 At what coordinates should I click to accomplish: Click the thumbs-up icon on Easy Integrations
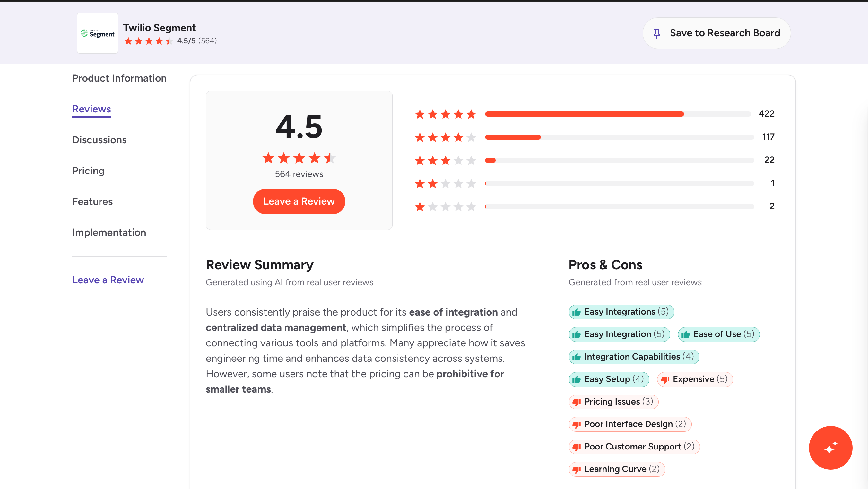tap(577, 312)
